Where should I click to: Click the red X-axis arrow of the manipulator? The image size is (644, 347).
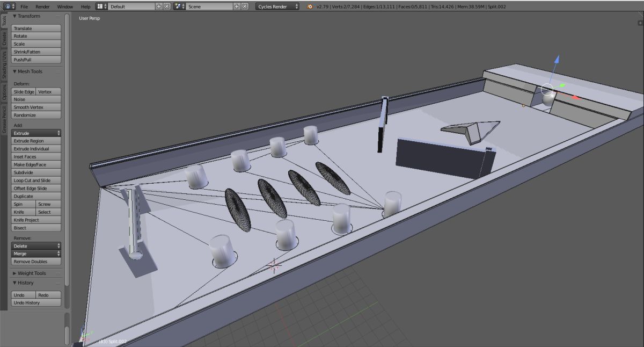pos(575,98)
